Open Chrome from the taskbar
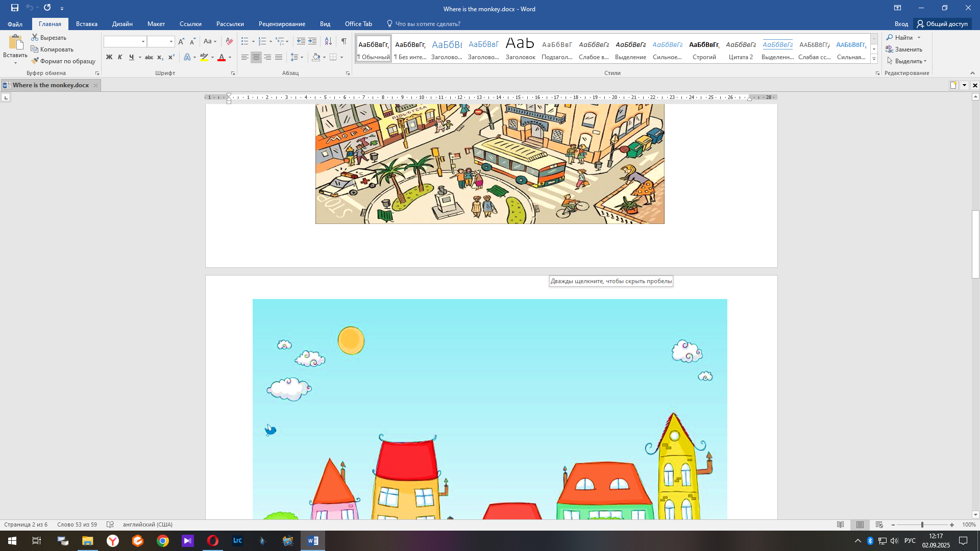 click(163, 541)
